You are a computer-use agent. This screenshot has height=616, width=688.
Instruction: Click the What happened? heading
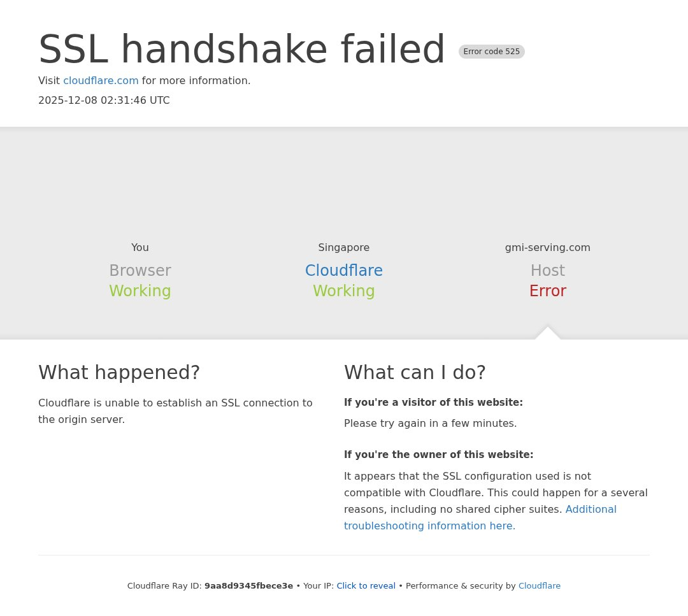119,372
